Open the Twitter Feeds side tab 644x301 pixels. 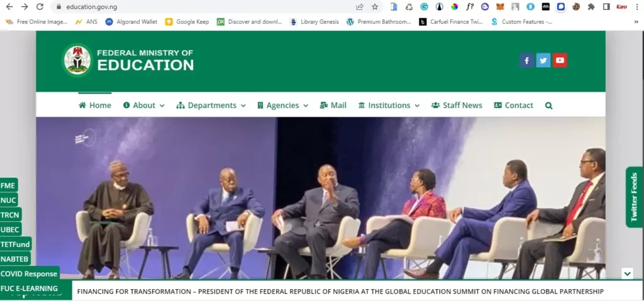(x=634, y=197)
